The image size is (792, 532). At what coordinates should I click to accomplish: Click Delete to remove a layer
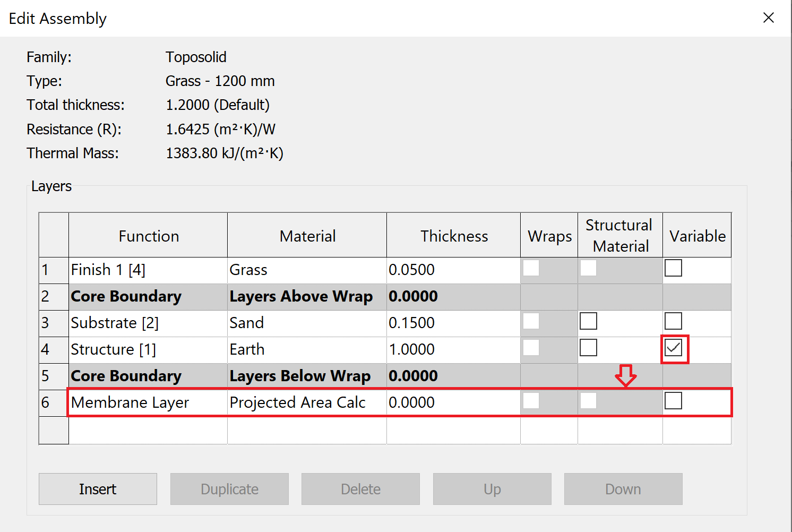pyautogui.click(x=360, y=488)
